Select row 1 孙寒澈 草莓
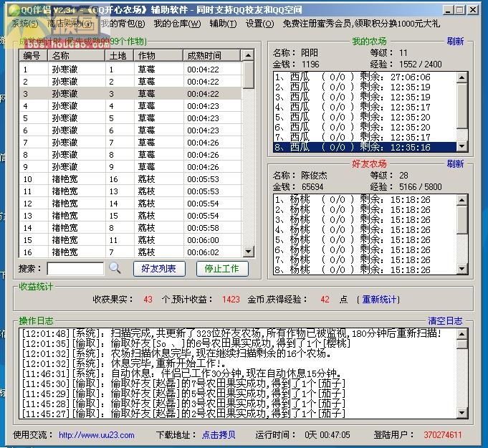488x448 pixels. [x=130, y=69]
